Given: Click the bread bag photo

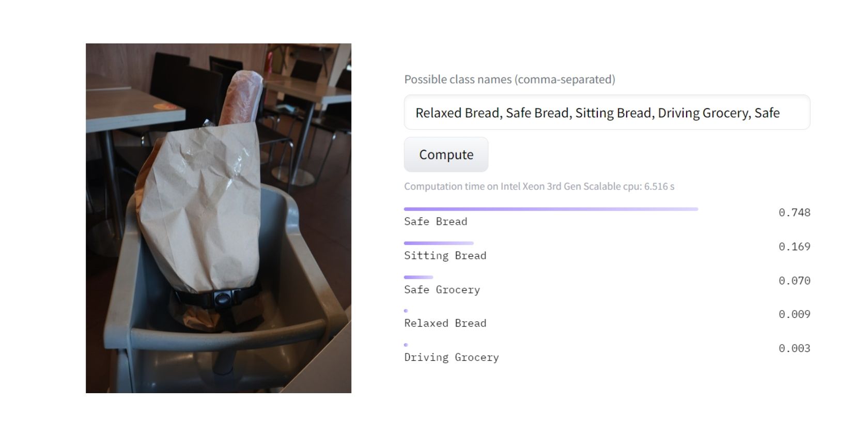Looking at the screenshot, I should [217, 217].
